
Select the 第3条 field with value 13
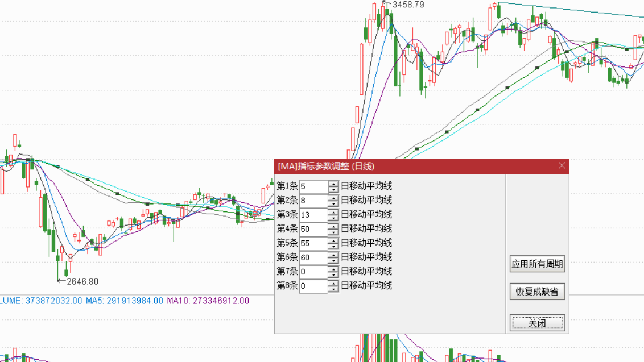[x=313, y=215]
